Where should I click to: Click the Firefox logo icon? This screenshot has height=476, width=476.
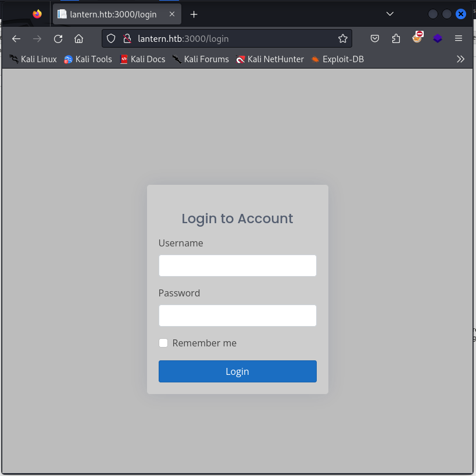[x=37, y=14]
